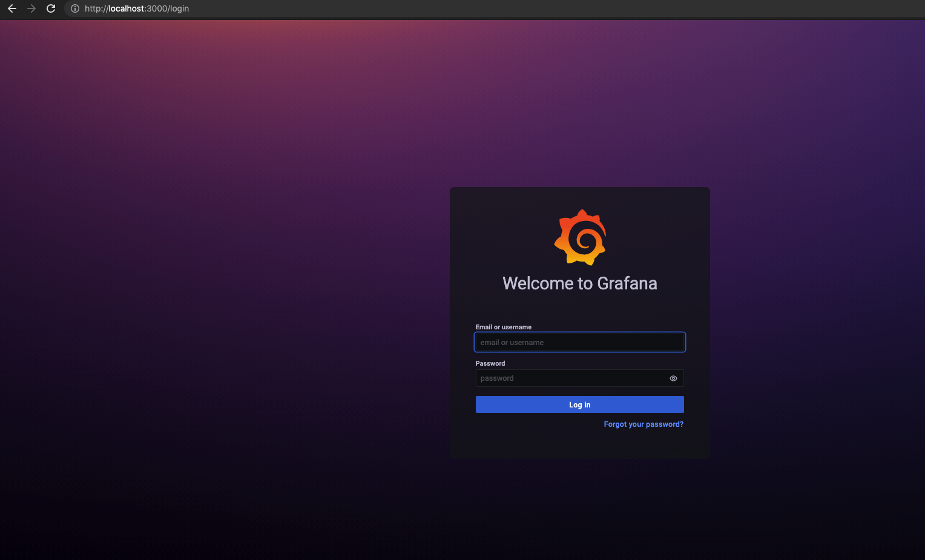Image resolution: width=925 pixels, height=560 pixels.
Task: Focus the Email or username field
Action: point(580,342)
